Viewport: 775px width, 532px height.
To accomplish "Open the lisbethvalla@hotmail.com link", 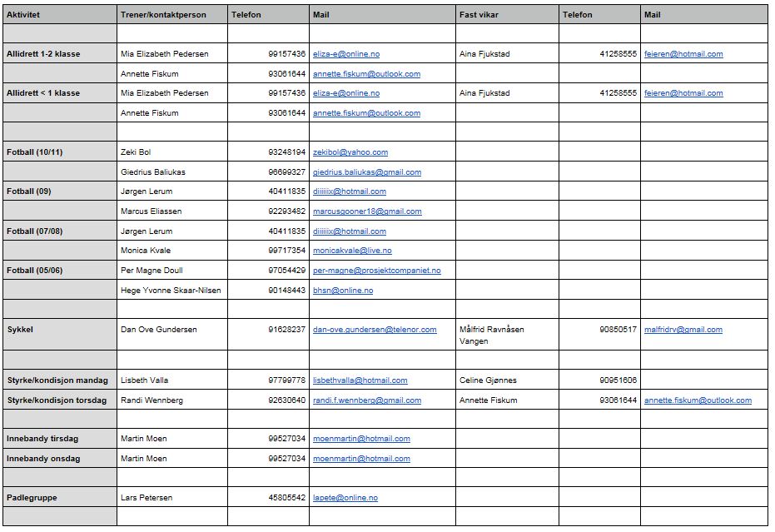I will [360, 380].
